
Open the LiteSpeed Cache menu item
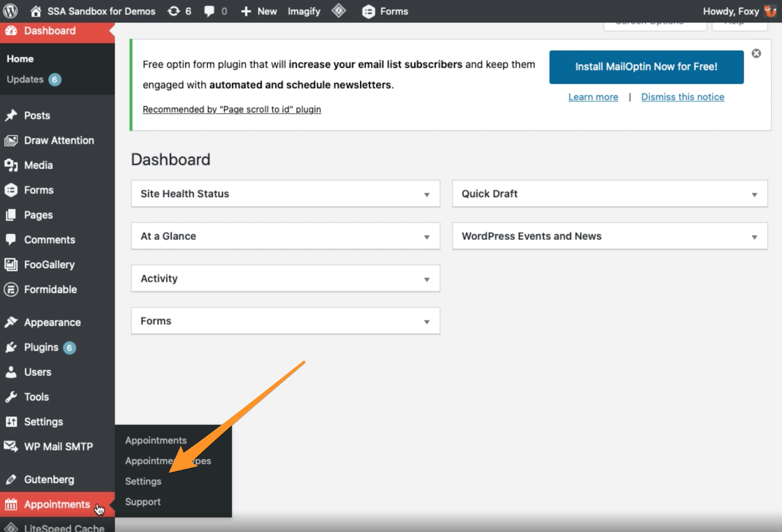point(57,528)
